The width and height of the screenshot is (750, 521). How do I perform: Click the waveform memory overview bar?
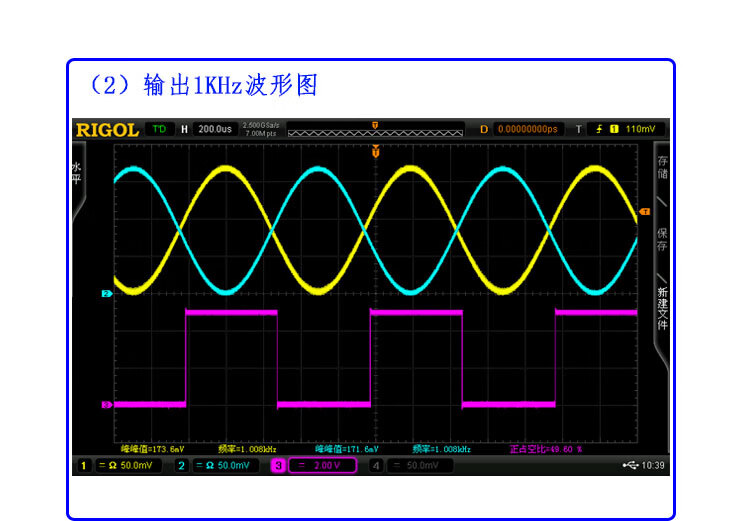[x=375, y=130]
